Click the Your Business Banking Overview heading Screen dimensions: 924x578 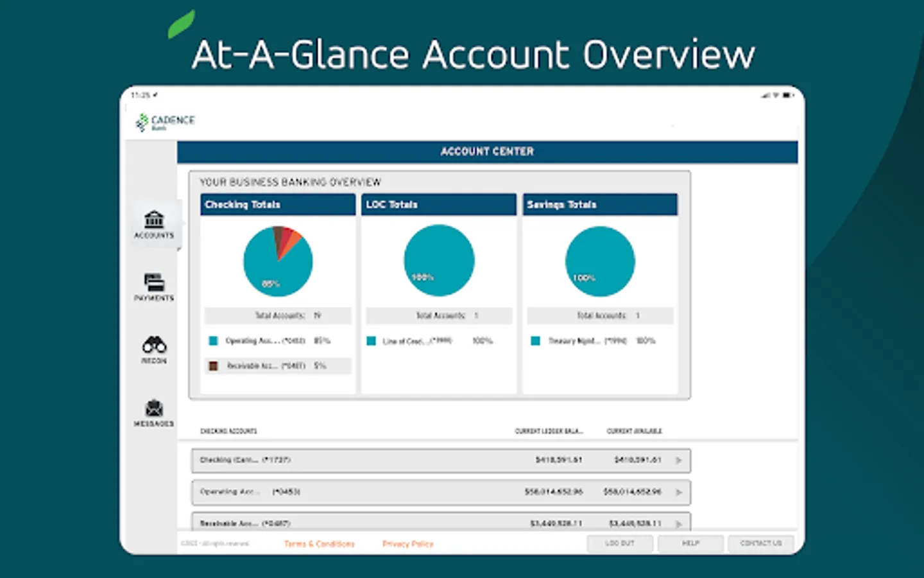click(x=290, y=182)
